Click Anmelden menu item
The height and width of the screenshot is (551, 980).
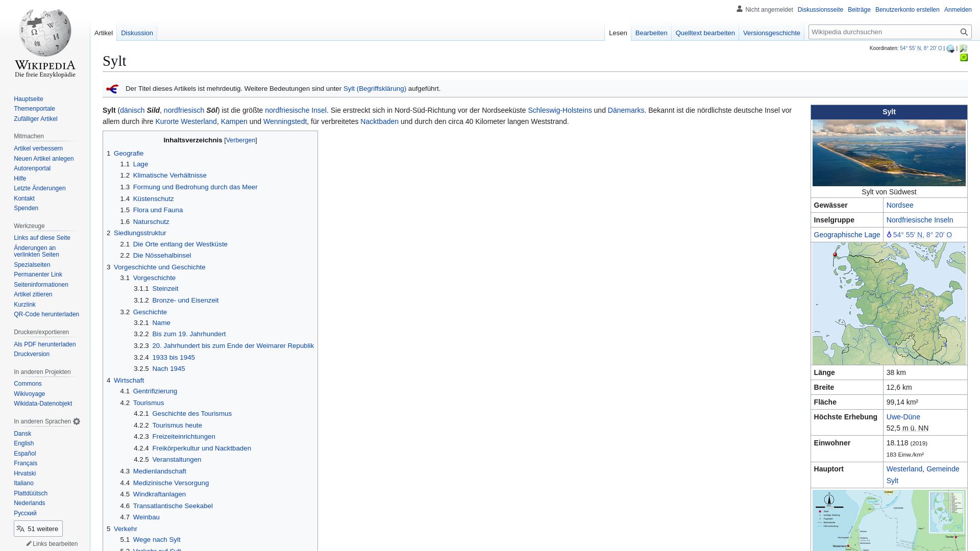[x=958, y=9]
